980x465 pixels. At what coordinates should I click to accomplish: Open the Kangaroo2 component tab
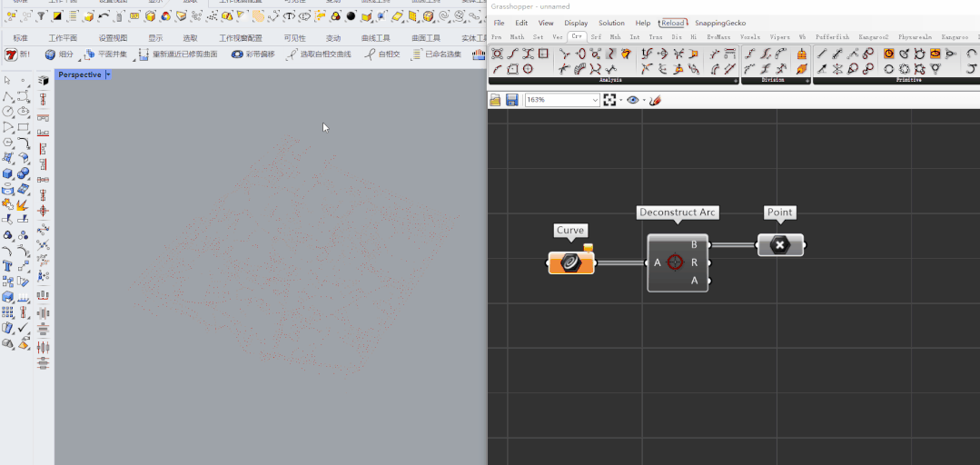click(873, 37)
